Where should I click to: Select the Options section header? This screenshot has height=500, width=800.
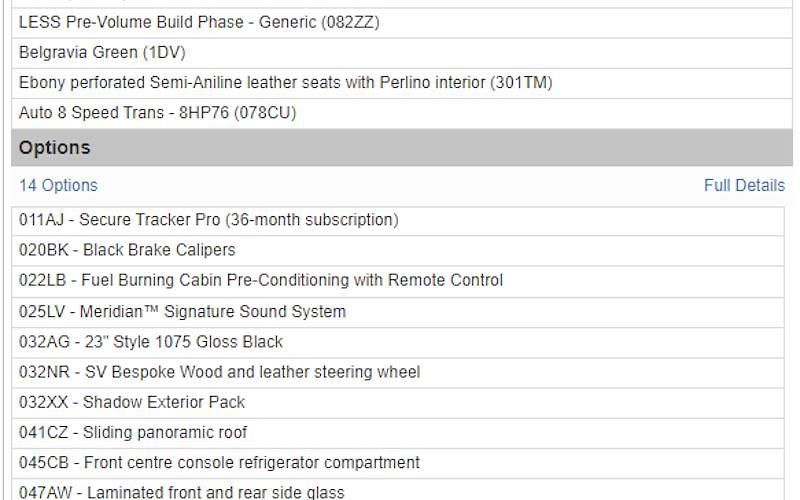[x=402, y=147]
